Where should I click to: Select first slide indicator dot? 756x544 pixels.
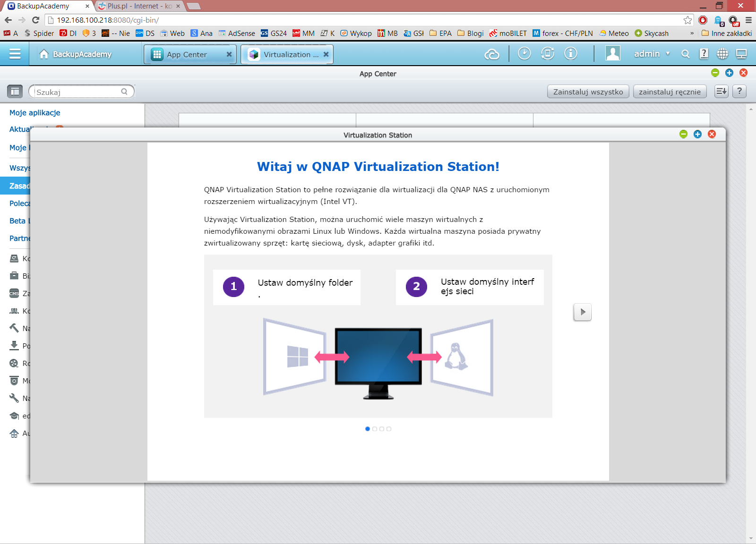pyautogui.click(x=368, y=429)
